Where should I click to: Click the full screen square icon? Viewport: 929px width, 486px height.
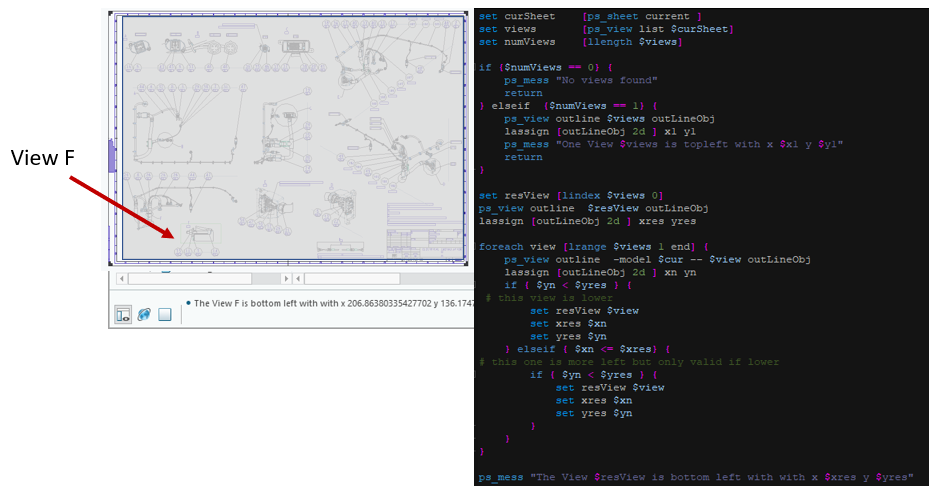pyautogui.click(x=165, y=315)
